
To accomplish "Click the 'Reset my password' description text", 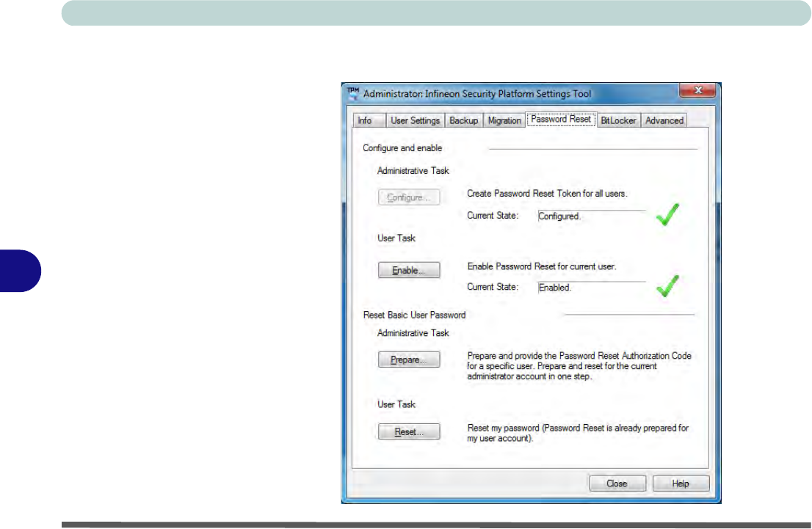I will tap(578, 433).
